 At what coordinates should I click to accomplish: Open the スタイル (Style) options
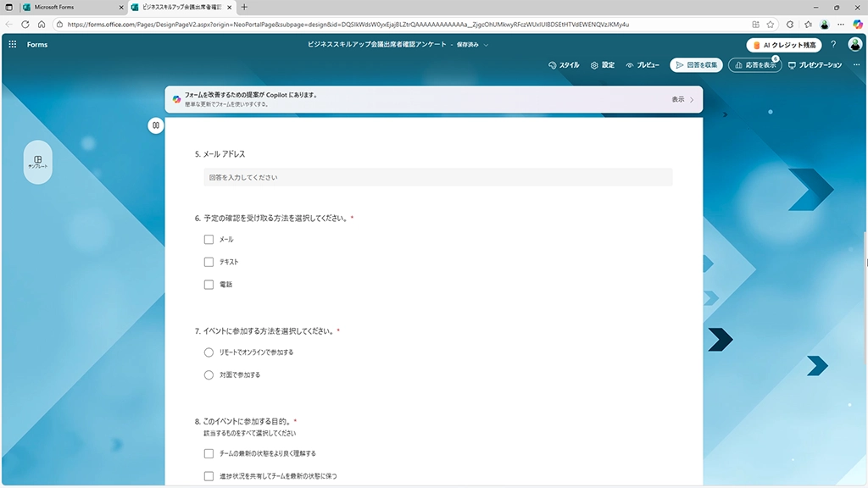(564, 65)
